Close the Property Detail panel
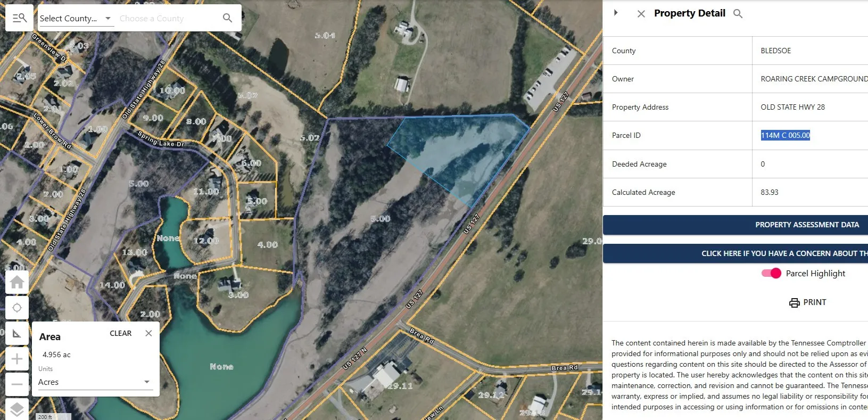This screenshot has width=868, height=420. [641, 14]
